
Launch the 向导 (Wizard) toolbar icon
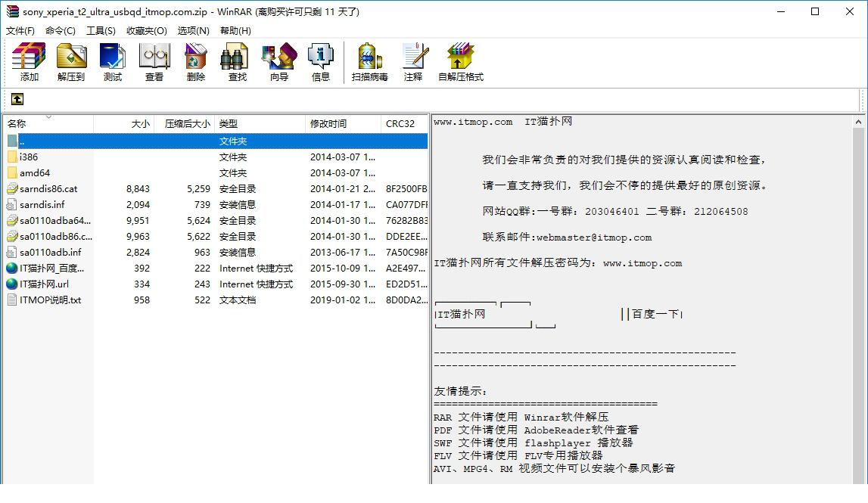279,56
